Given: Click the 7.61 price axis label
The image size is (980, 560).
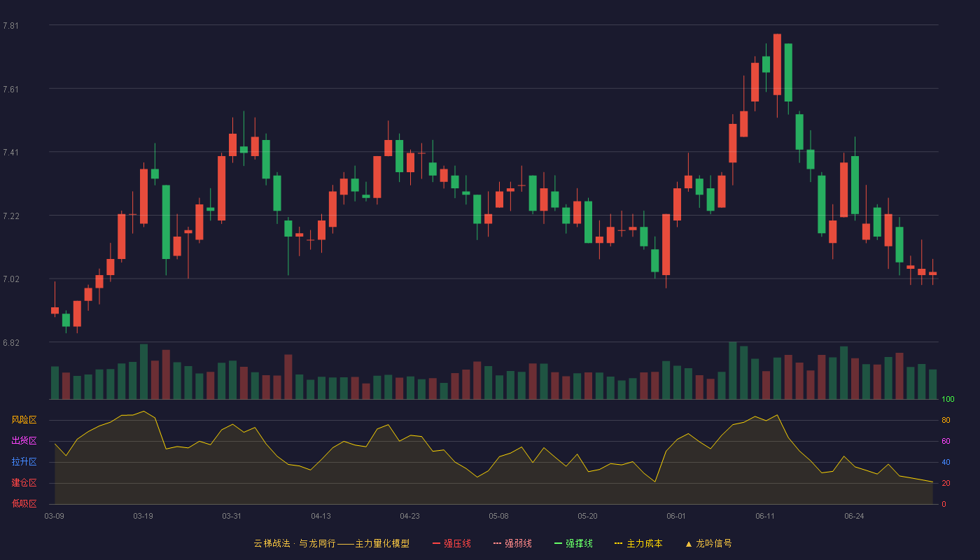Looking at the screenshot, I should pos(10,89).
